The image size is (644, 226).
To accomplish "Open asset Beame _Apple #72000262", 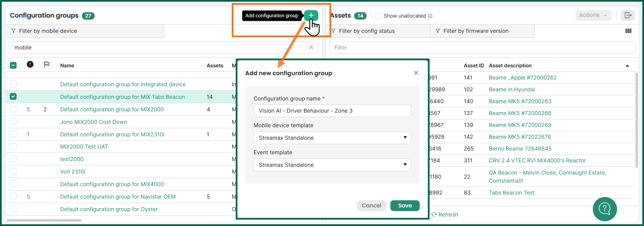I will (x=523, y=77).
